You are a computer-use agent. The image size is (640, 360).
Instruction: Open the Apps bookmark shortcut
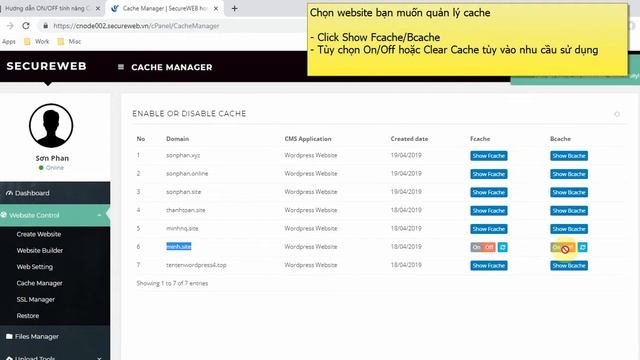[x=9, y=42]
